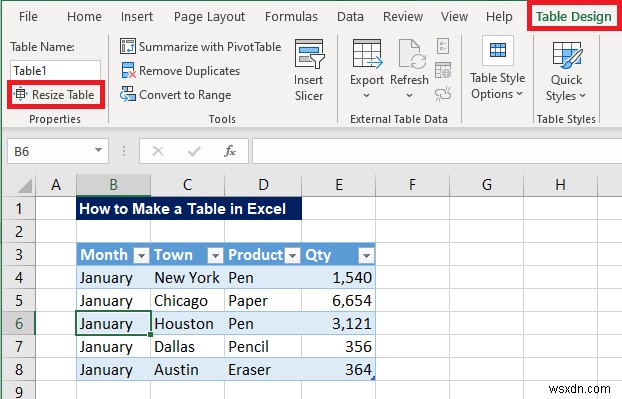
Task: Select the cell containing Paper
Action: point(263,301)
